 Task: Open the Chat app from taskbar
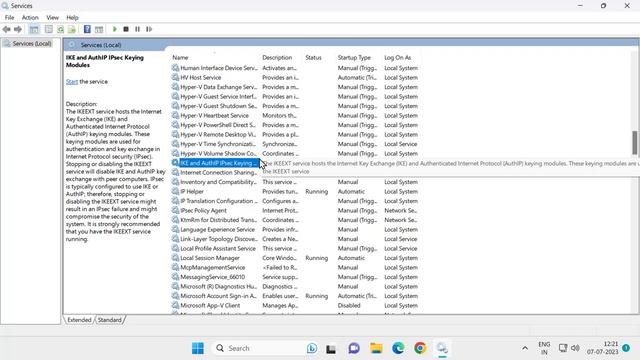(354, 348)
